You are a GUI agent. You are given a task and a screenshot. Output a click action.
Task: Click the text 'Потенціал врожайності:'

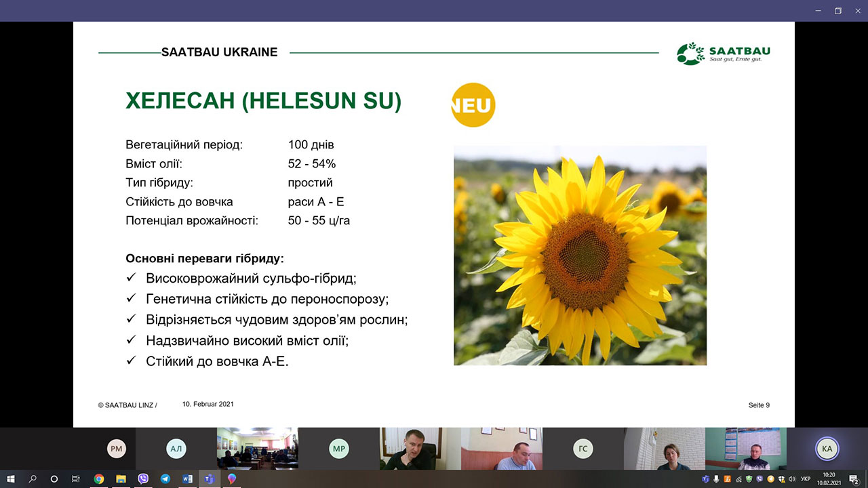tap(192, 221)
